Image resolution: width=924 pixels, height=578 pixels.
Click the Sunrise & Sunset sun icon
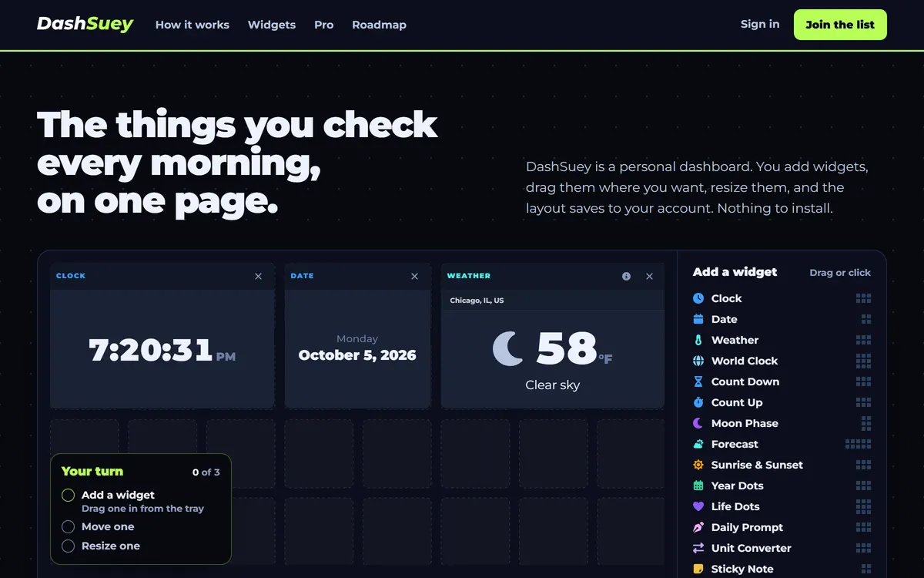click(698, 465)
